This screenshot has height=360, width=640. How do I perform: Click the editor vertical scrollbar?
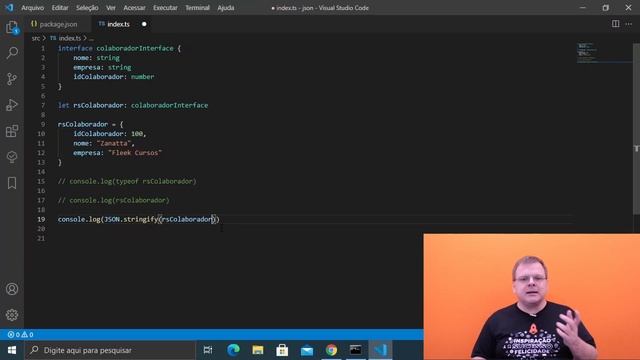pyautogui.click(x=636, y=129)
